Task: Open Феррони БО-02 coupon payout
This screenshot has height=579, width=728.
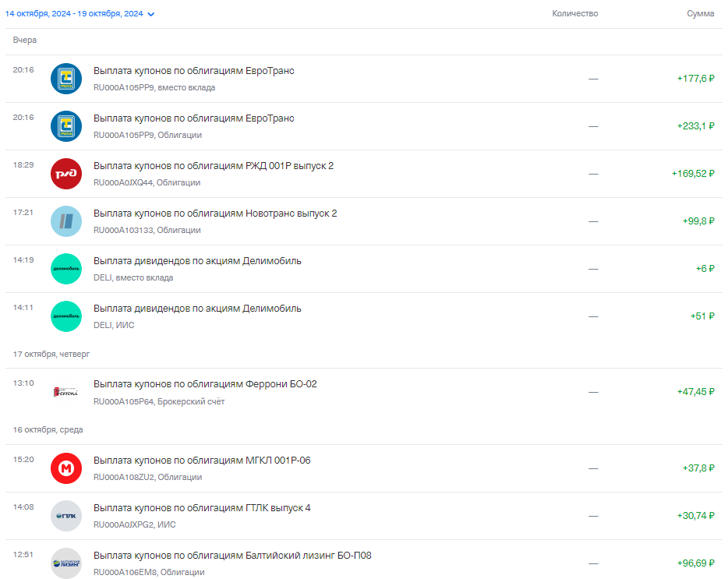Action: pyautogui.click(x=364, y=392)
